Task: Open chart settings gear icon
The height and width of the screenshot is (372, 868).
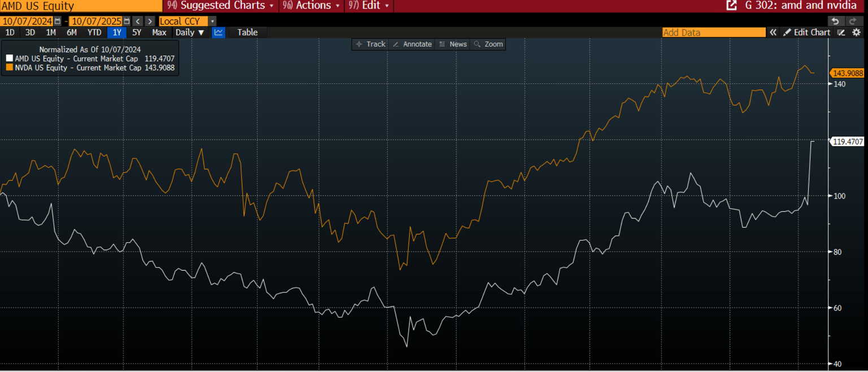Action: coord(857,32)
